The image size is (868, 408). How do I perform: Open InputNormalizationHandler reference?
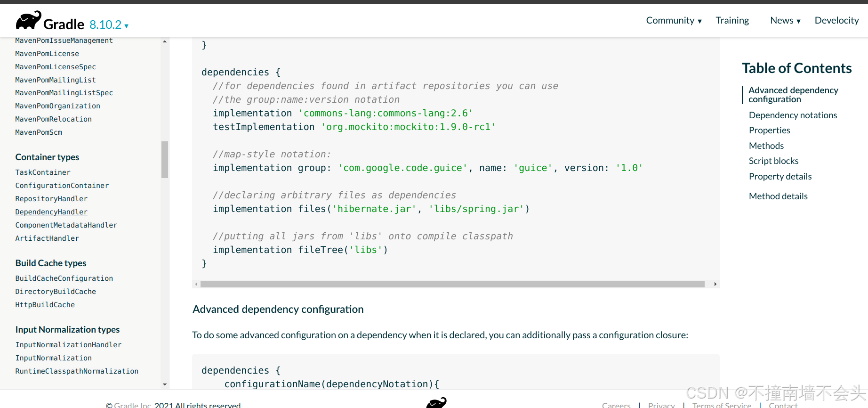tap(68, 345)
